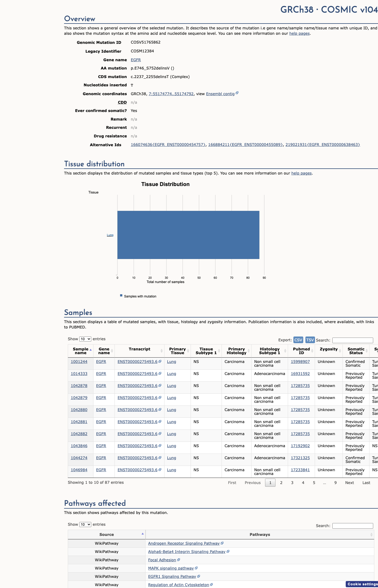Open transcript external icon in row 1042878

[160, 385]
